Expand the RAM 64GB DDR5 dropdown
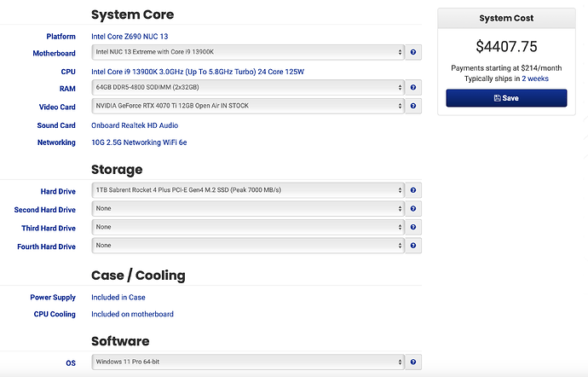588x377 pixels. 248,88
